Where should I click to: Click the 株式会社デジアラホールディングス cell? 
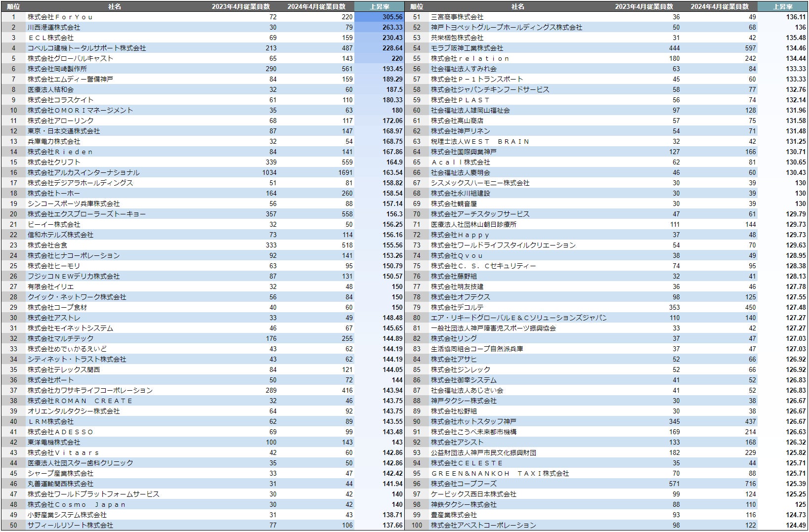tap(81, 183)
